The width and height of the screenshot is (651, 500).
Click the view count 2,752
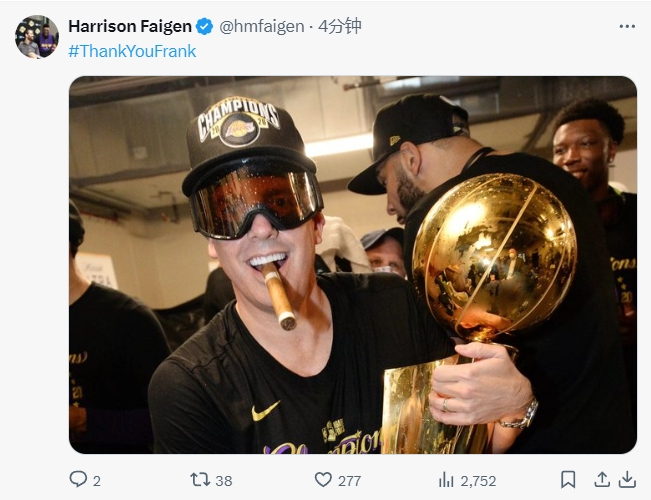coord(478,481)
